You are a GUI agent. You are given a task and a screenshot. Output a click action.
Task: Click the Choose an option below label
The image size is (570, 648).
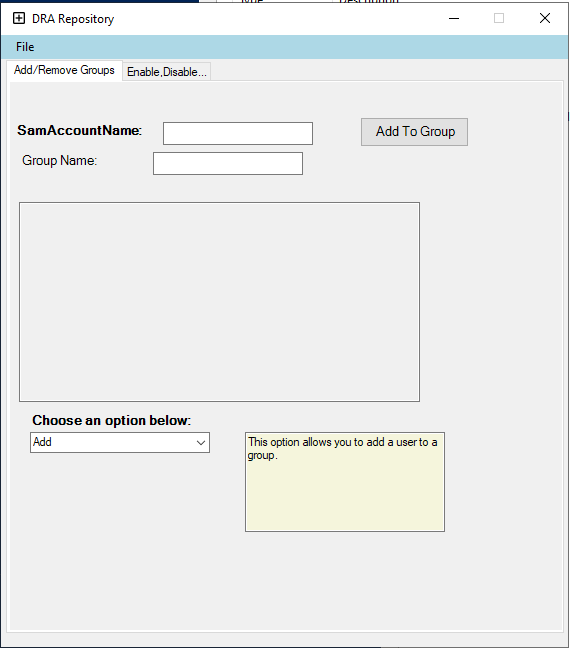tap(112, 420)
